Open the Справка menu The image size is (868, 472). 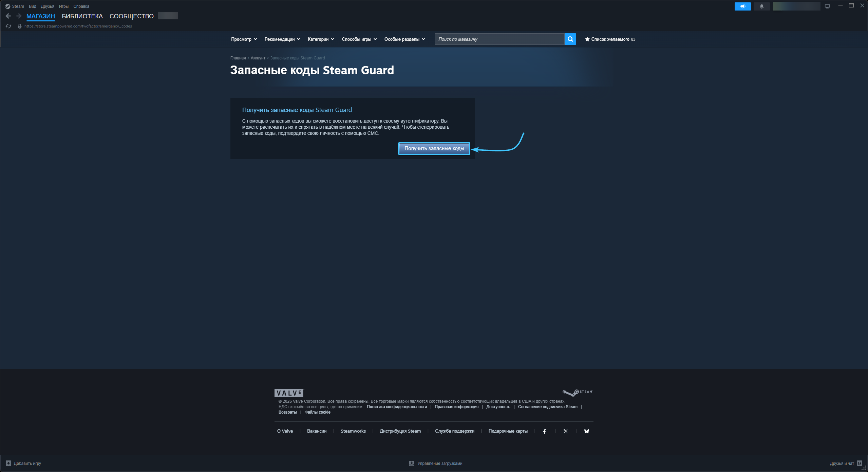pyautogui.click(x=81, y=6)
